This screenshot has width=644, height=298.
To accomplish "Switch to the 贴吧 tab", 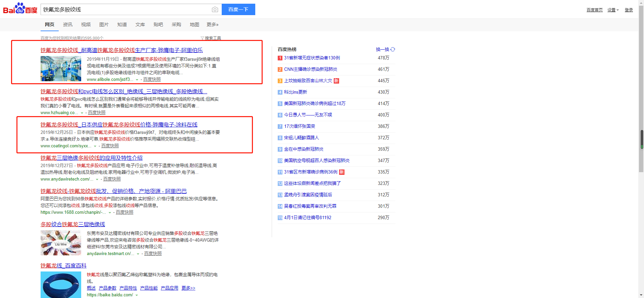I will 158,24.
